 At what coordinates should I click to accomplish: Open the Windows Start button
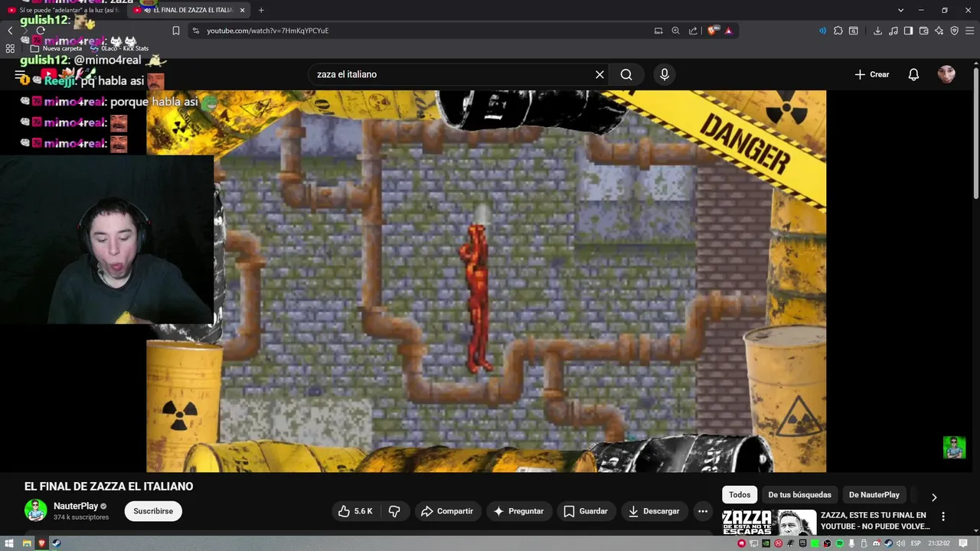[10, 543]
